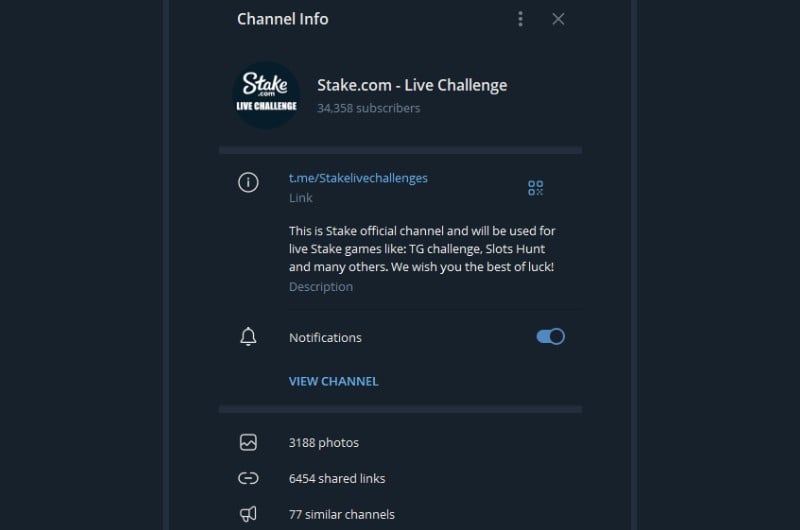Click the similar channels megaphone icon

[x=248, y=514]
